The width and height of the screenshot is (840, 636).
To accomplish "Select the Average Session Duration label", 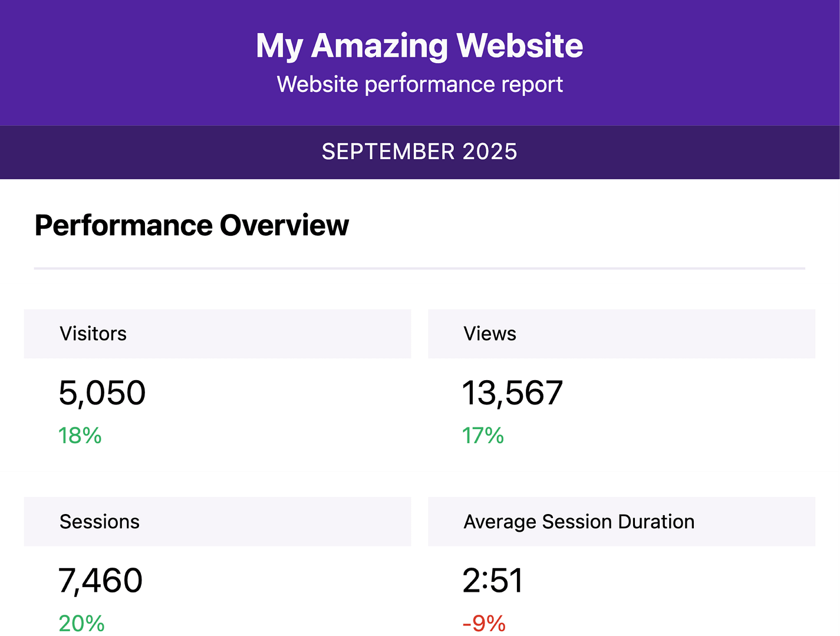I will (x=579, y=522).
